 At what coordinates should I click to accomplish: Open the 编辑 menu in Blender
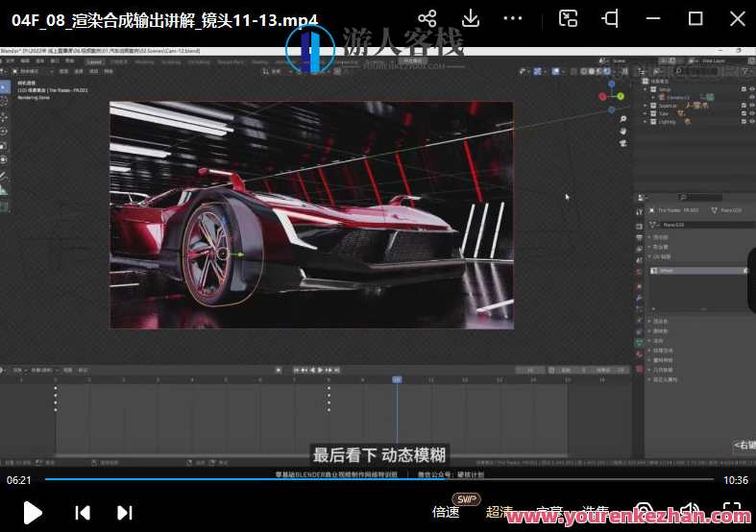25,61
